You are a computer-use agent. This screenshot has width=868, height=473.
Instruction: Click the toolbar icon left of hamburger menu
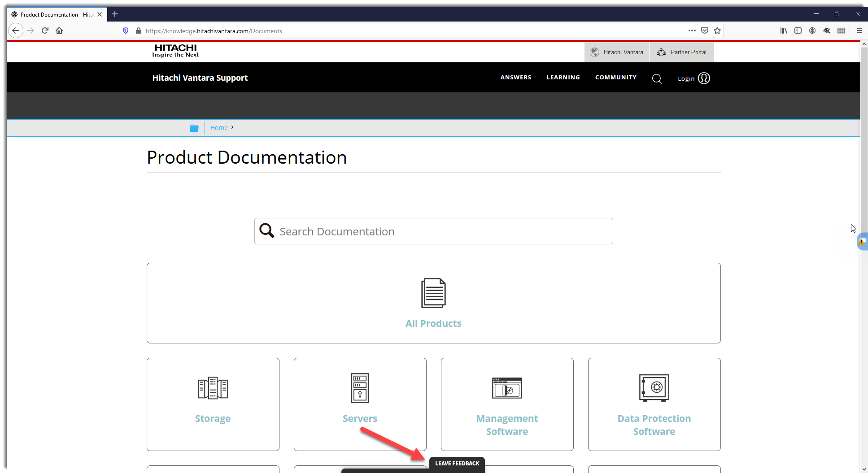[841, 30]
